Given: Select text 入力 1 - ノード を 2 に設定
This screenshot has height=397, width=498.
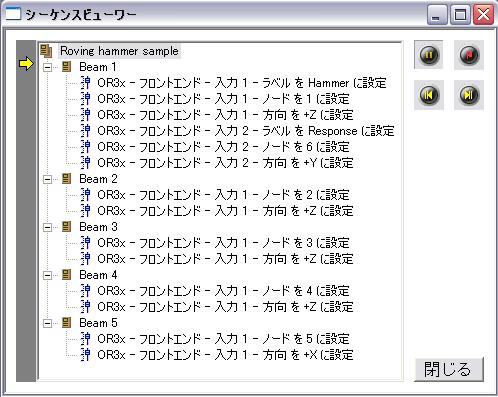Looking at the screenshot, I should (x=282, y=195).
